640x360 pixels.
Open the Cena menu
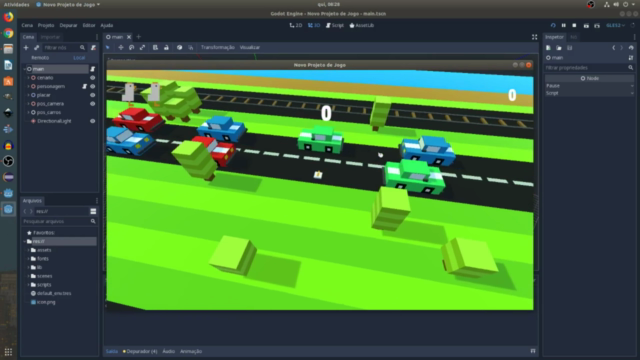(x=27, y=25)
